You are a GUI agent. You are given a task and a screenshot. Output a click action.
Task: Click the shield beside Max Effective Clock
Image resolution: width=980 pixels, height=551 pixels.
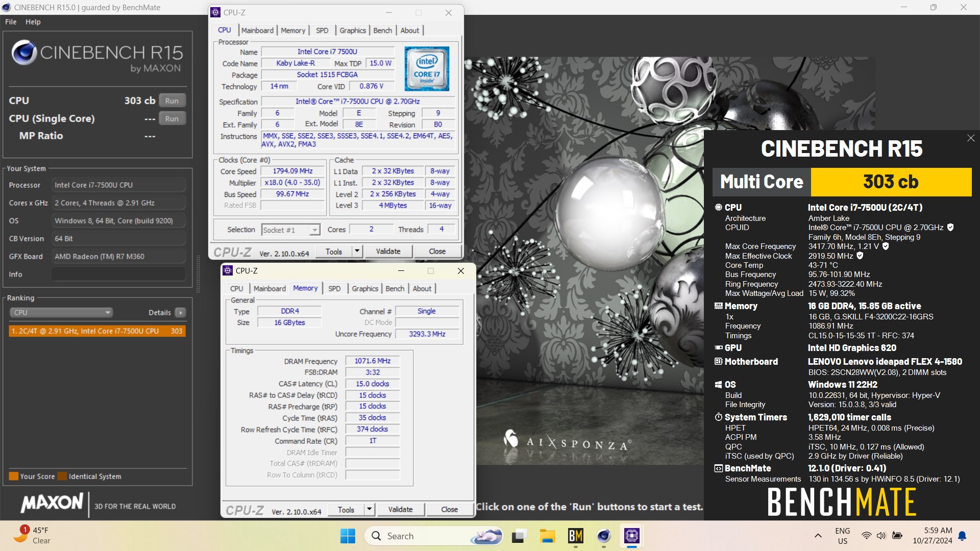[860, 256]
